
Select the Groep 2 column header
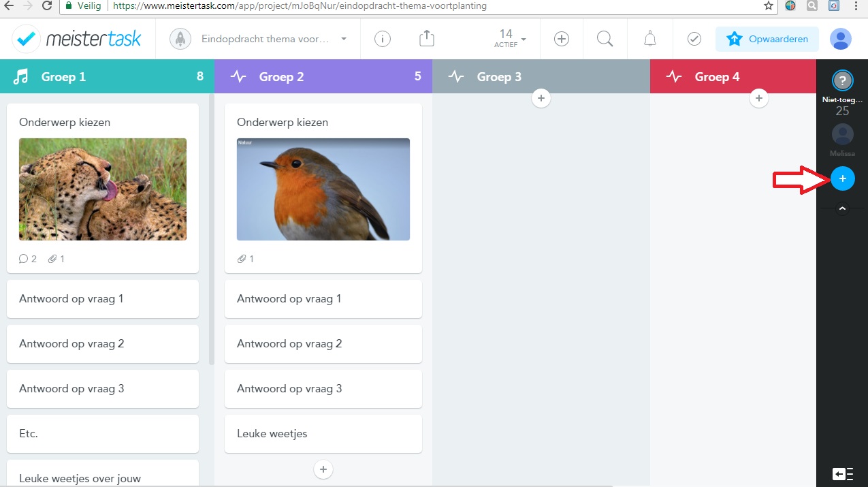pyautogui.click(x=323, y=76)
